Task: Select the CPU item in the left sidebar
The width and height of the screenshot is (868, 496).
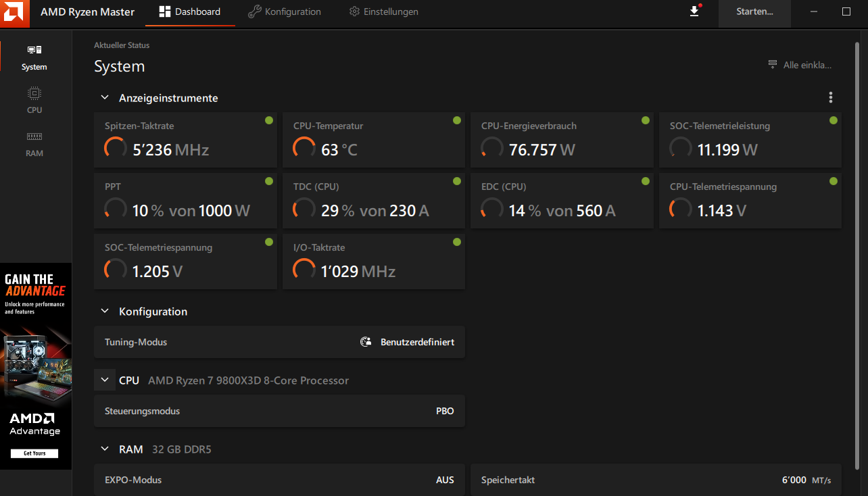Action: pyautogui.click(x=34, y=101)
